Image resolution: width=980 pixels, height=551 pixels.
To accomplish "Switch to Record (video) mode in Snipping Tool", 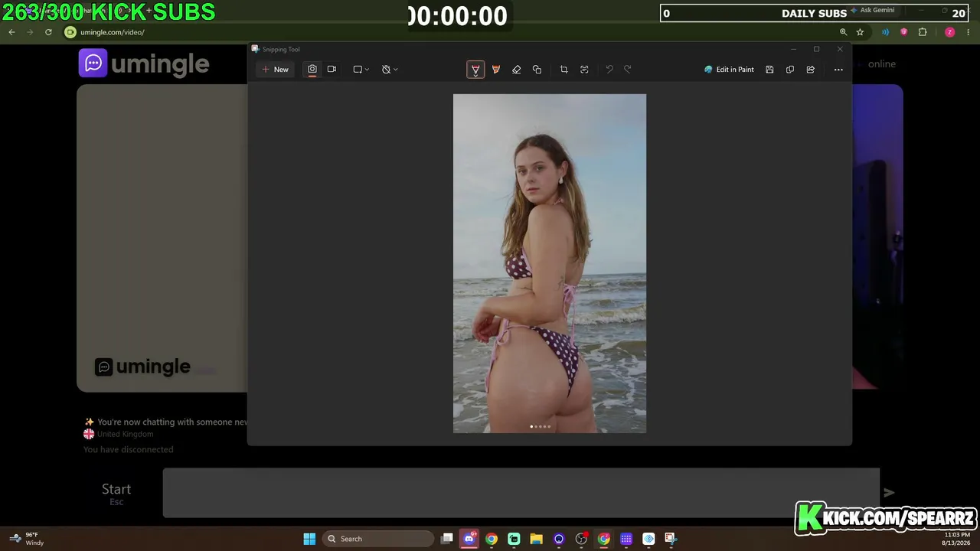I will (332, 70).
